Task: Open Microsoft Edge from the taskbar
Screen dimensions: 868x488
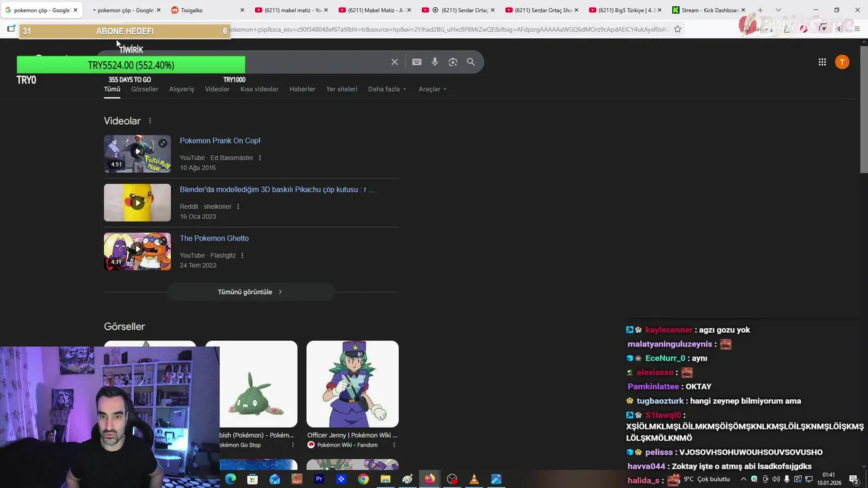Action: (x=231, y=479)
